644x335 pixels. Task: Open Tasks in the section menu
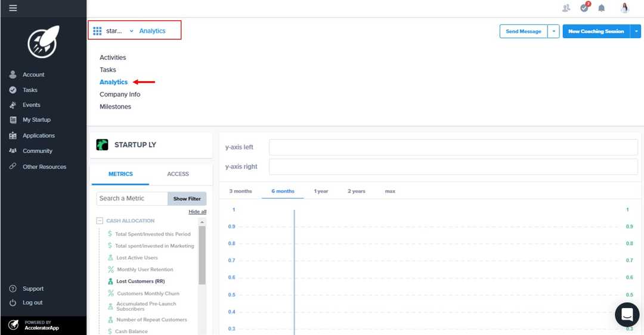(x=107, y=70)
